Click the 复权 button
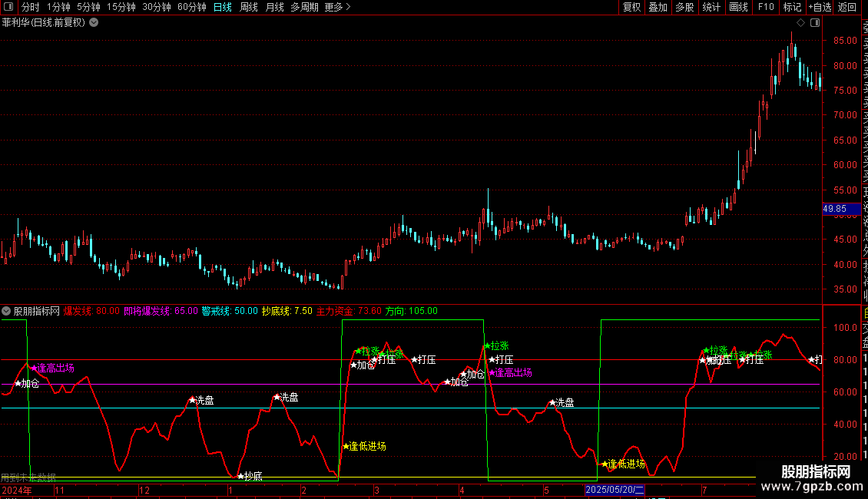 click(631, 7)
